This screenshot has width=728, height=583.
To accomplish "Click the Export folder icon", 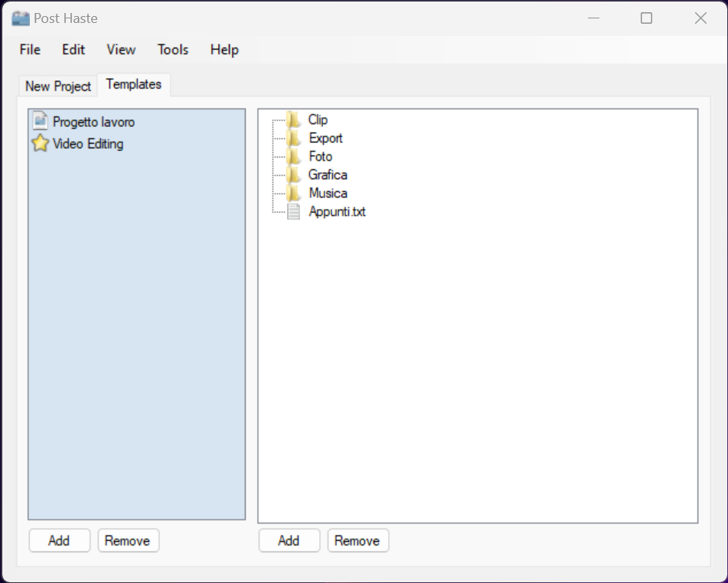I will [293, 138].
